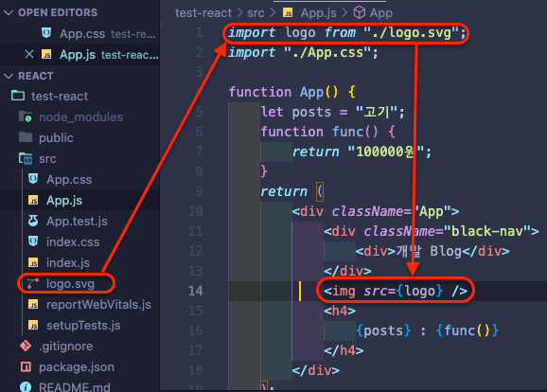The height and width of the screenshot is (392, 547).
Task: Click the {posts} expression on line 16
Action: (383, 330)
